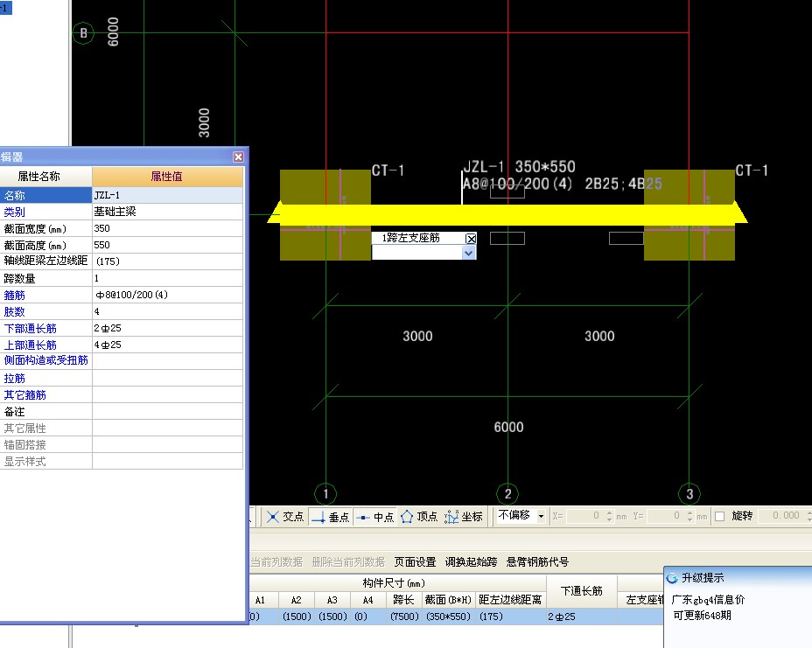The width and height of the screenshot is (812, 648).
Task: Click the 属性值 column header
Action: tap(167, 177)
